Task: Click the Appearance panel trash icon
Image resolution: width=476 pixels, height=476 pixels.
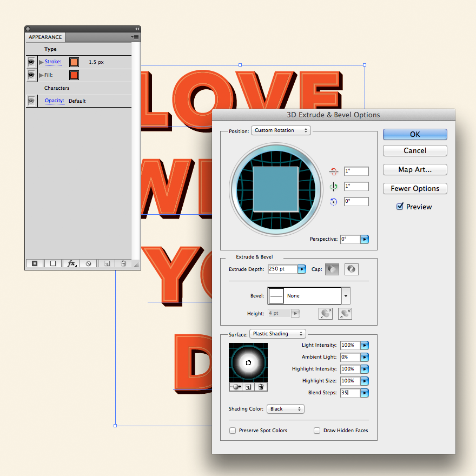Action: [x=123, y=263]
